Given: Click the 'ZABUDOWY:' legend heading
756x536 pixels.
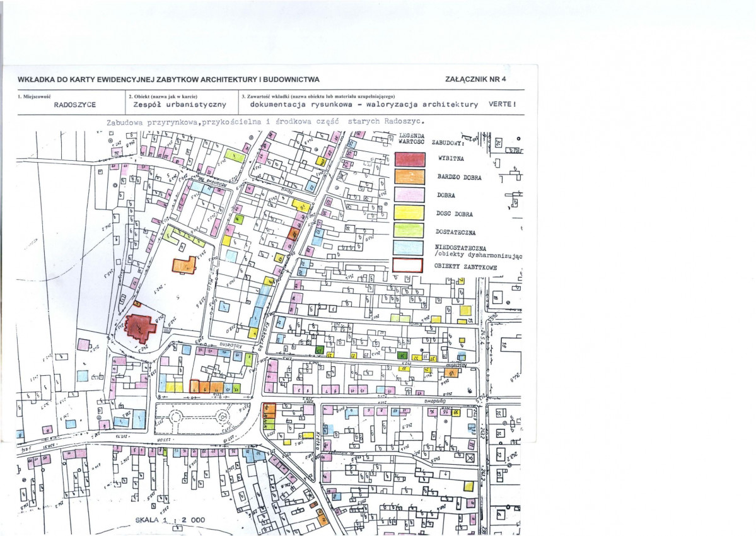Looking at the screenshot, I should click(448, 143).
